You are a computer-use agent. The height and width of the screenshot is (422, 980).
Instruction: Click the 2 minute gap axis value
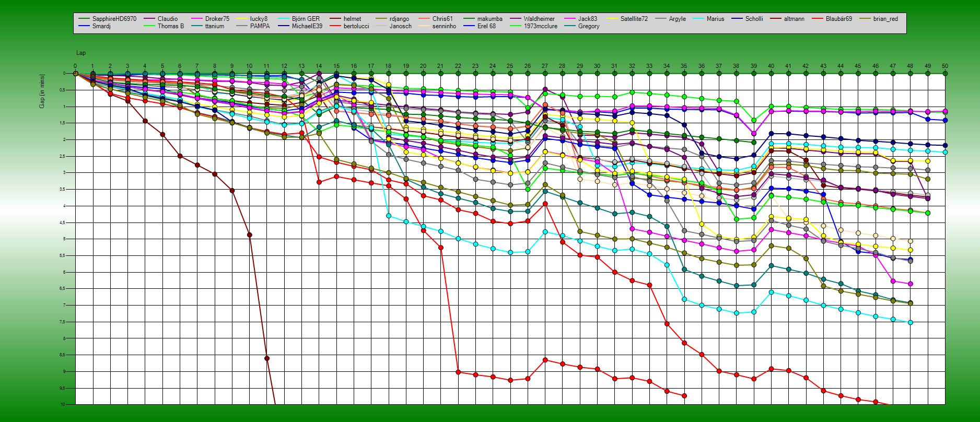64,139
